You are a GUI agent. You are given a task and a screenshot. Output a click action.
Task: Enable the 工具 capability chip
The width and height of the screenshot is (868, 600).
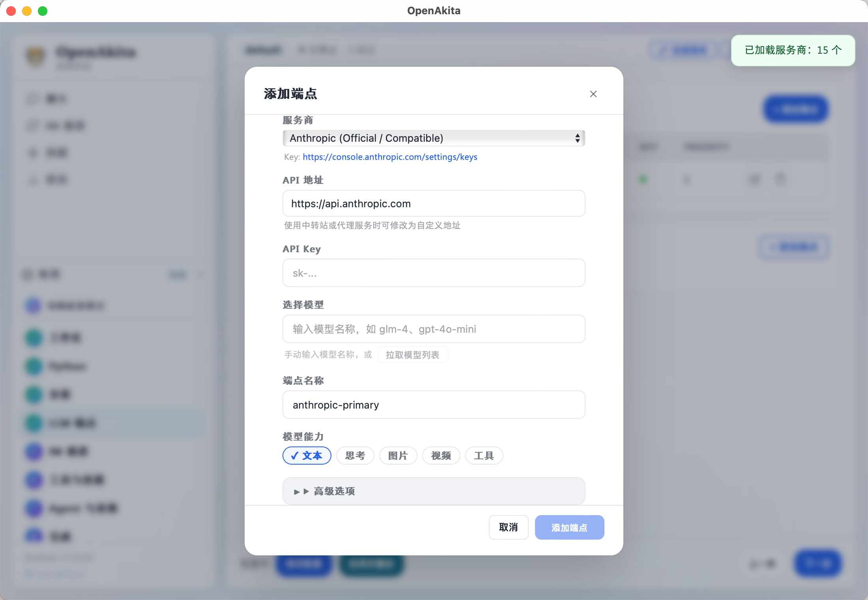click(x=484, y=456)
